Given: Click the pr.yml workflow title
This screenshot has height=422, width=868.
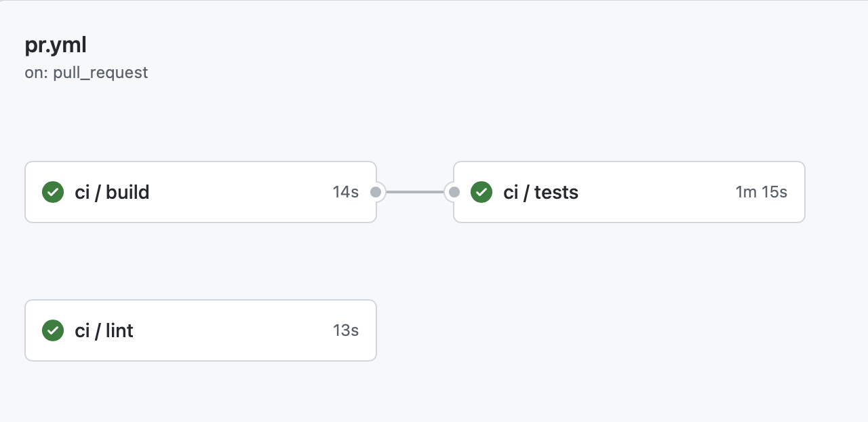Looking at the screenshot, I should (56, 44).
